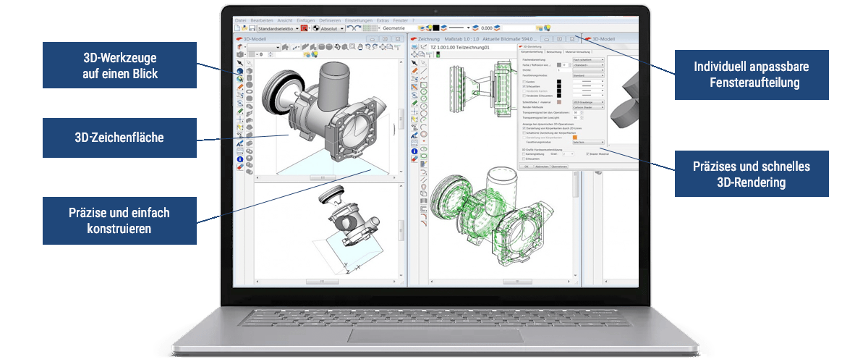Click the OK button in 3D-Darstellung dialog
Viewport: 868px width, 362px height.
pos(527,166)
